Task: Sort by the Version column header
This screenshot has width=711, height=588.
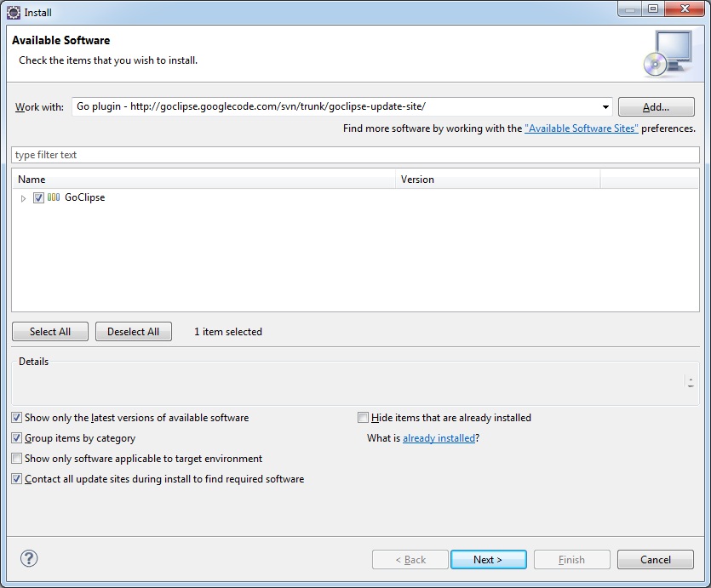Action: 498,180
